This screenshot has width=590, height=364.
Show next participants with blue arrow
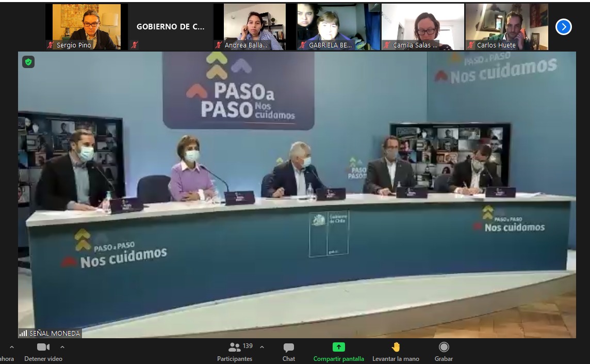tap(563, 27)
